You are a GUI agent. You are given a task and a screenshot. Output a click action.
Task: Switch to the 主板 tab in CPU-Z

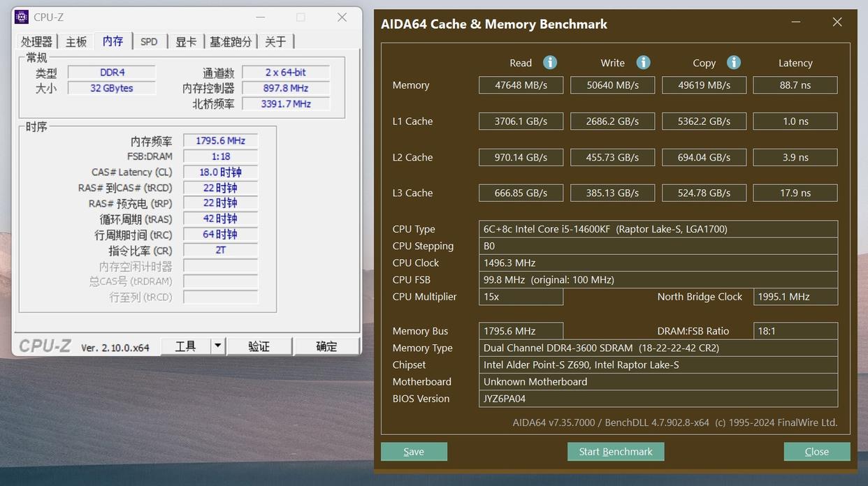(76, 42)
